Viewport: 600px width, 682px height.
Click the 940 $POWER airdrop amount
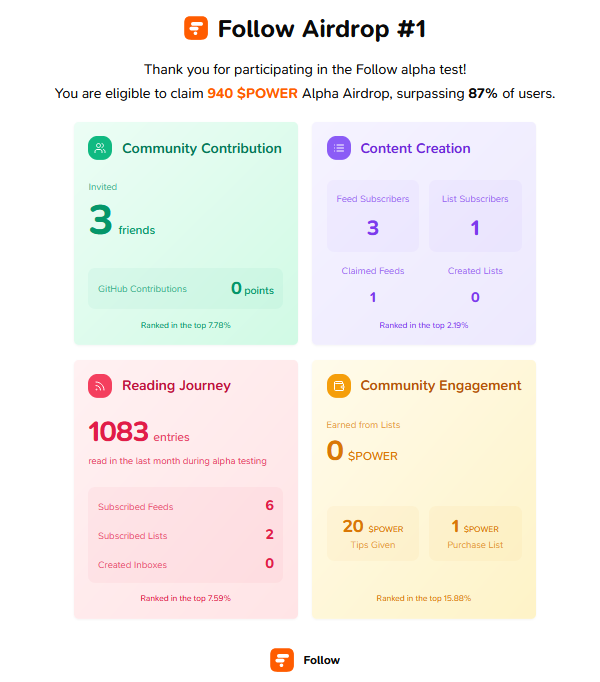(x=252, y=93)
